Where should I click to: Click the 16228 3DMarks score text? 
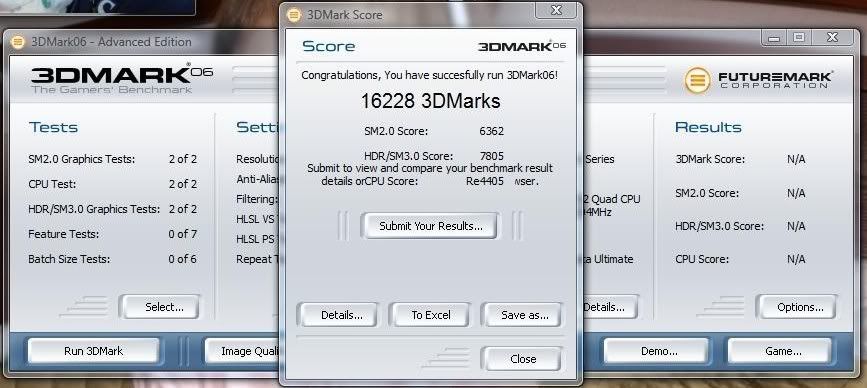pos(430,101)
